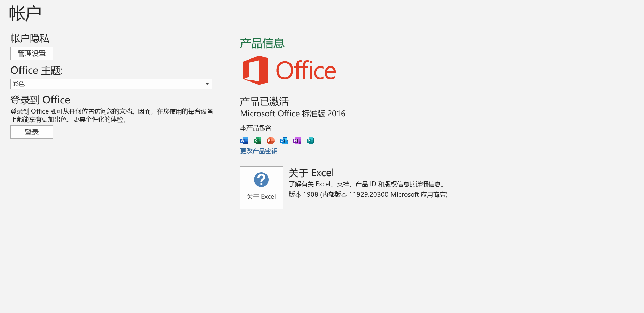Click the 帐户 page title
This screenshot has width=644, height=313.
25,14
